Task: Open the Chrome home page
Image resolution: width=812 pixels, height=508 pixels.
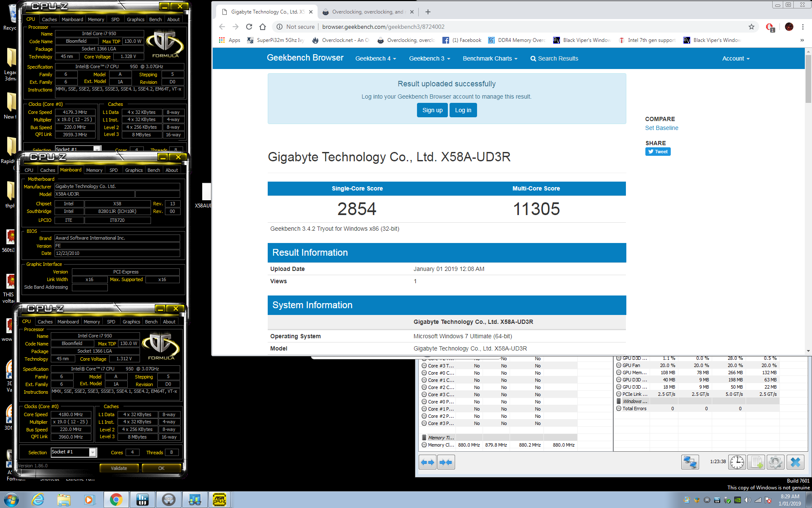Action: point(263,27)
